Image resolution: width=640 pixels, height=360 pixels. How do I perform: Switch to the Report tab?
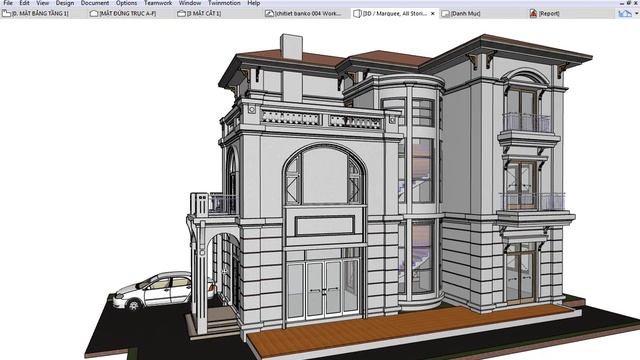click(x=549, y=13)
